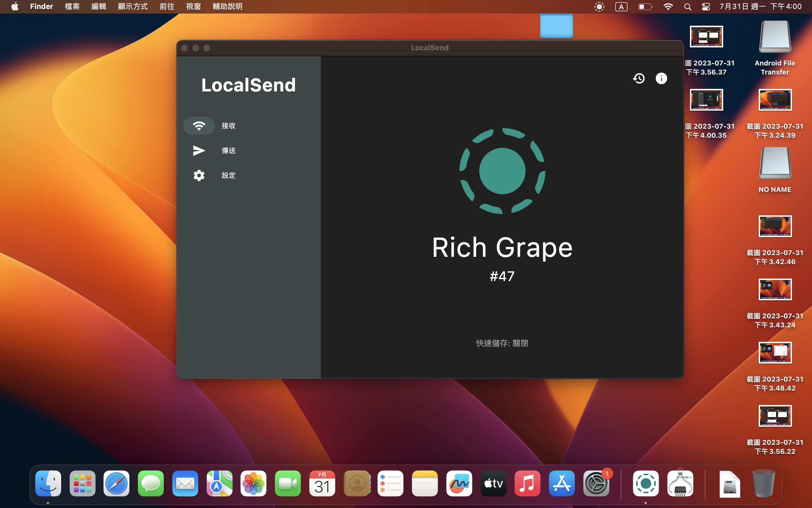Open the Trash in the Dock
Image resolution: width=812 pixels, height=508 pixels.
coord(764,483)
